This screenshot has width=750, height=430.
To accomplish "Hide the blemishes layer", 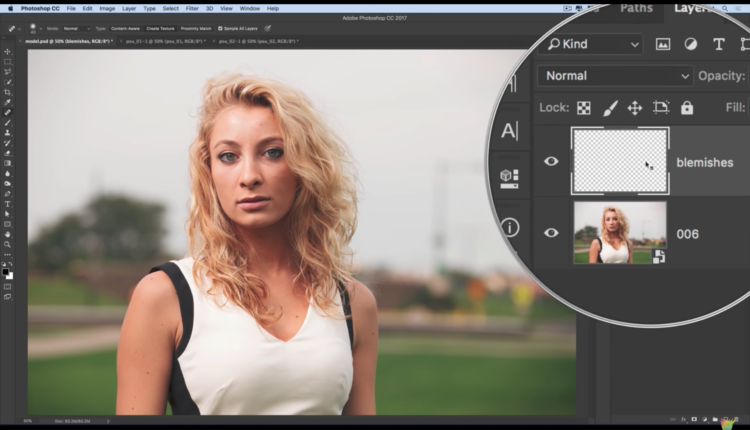I will [x=551, y=162].
